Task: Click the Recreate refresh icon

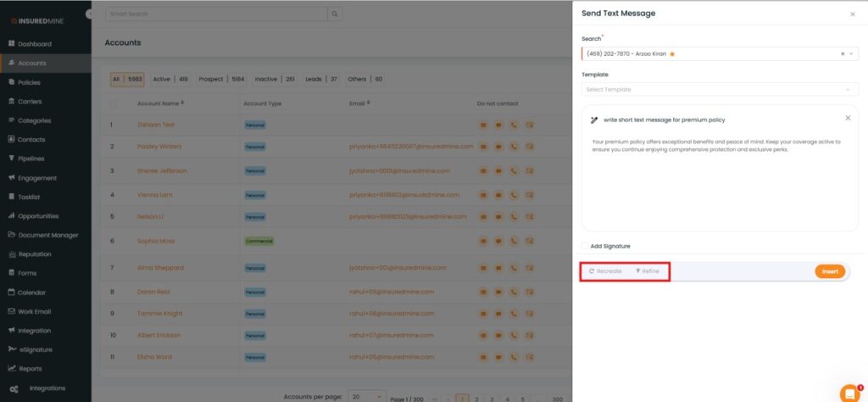Action: [592, 271]
